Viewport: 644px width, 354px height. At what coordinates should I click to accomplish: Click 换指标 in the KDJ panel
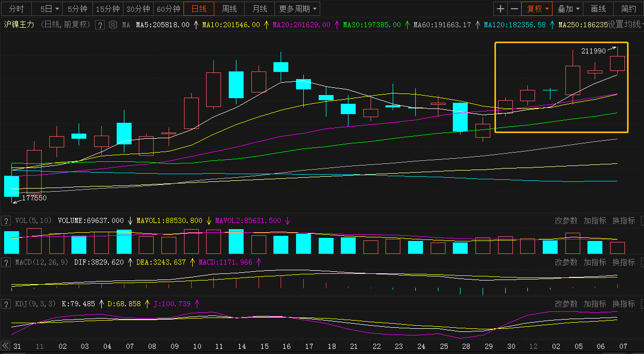pos(623,304)
